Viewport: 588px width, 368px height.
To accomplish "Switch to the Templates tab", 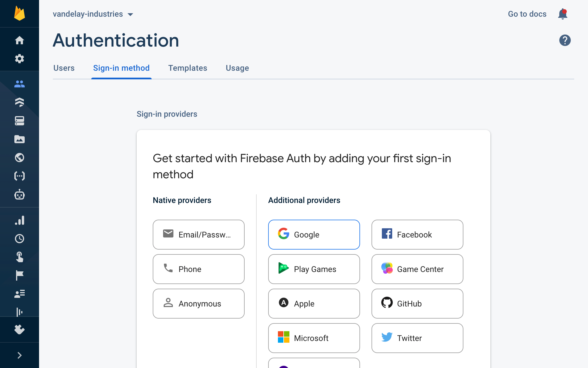I will [x=187, y=68].
